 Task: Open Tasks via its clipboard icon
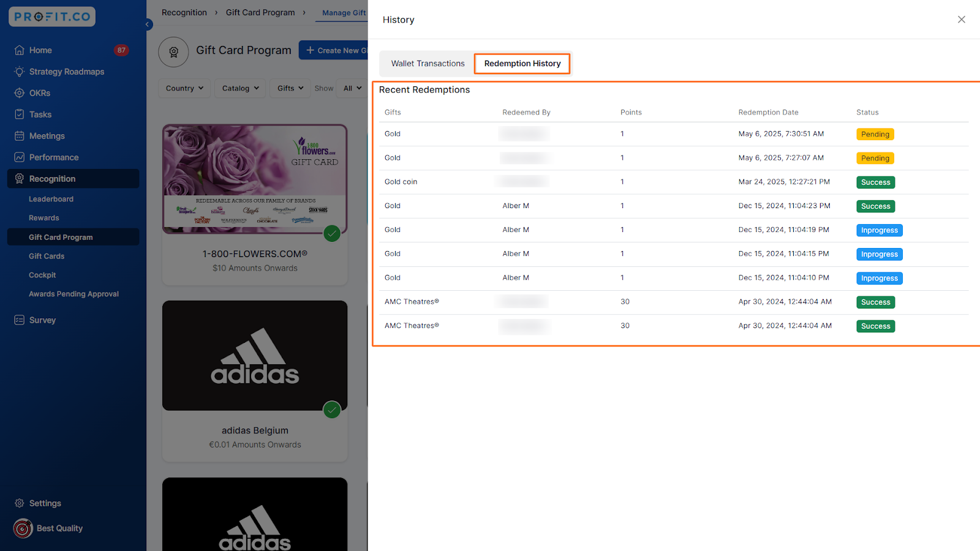click(20, 114)
